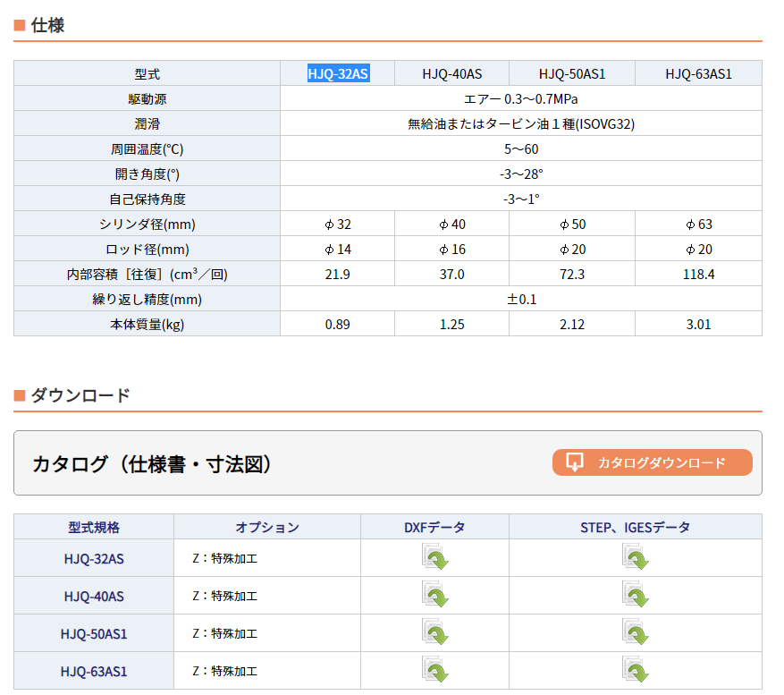Image resolution: width=784 pixels, height=695 pixels.
Task: Download STEP/IGES data for HJQ-63AS1
Action: point(635,671)
